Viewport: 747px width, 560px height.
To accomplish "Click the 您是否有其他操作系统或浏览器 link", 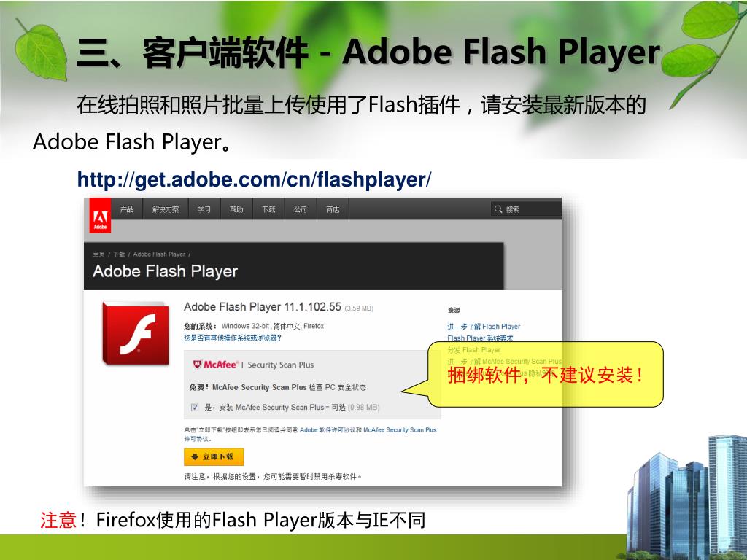I will pos(233,338).
